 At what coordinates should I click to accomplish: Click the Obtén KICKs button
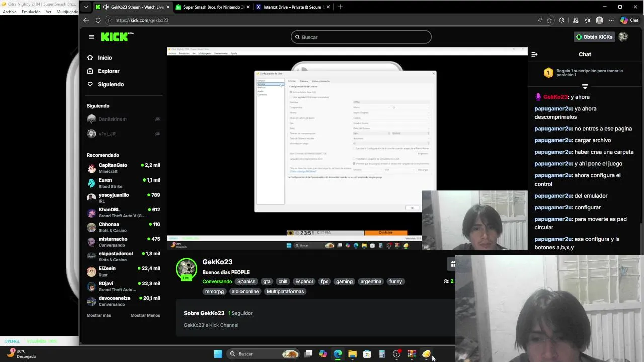pos(594,37)
